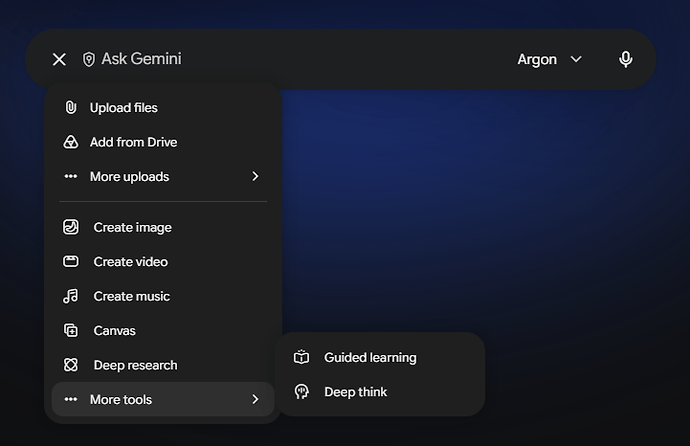Click the Canvas icon
The height and width of the screenshot is (446, 690).
point(71,330)
